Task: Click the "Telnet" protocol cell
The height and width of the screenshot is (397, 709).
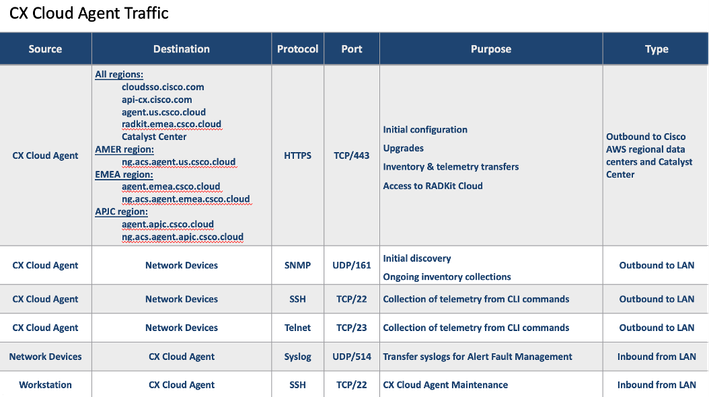Action: 298,328
